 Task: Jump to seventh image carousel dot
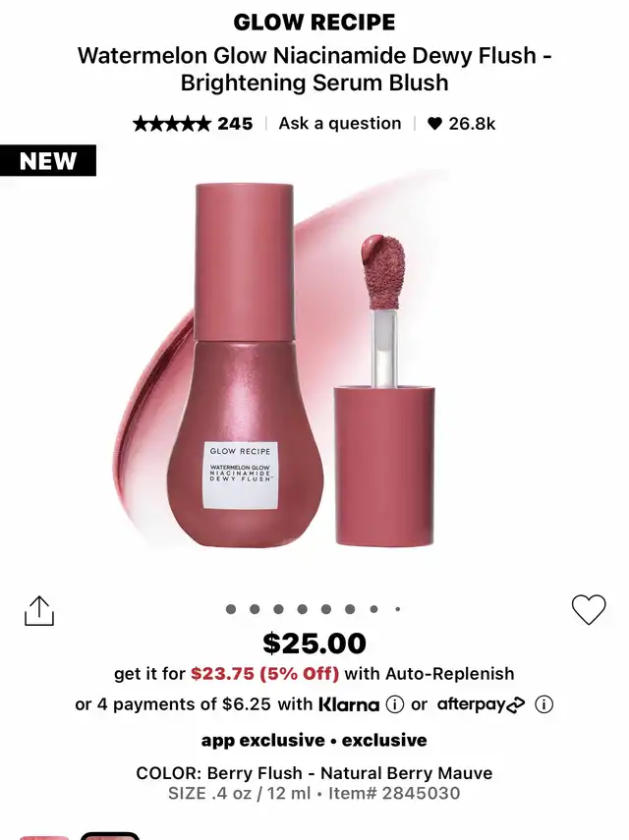pyautogui.click(x=374, y=609)
